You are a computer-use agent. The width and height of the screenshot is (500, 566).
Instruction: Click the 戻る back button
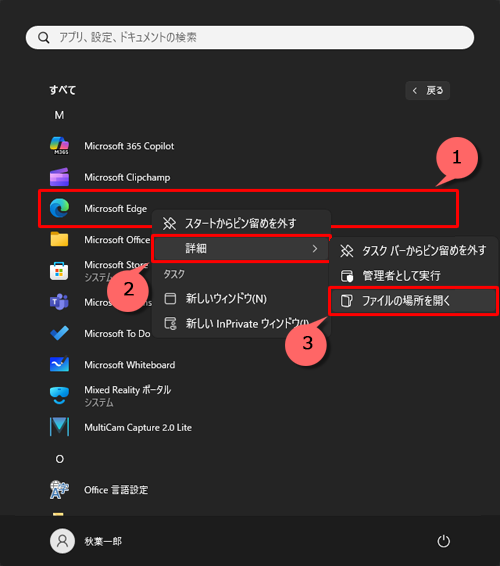coord(427,90)
